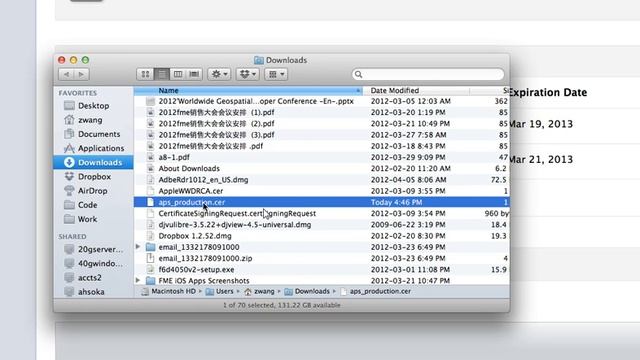
Task: Click the Downloads window title icon
Action: tap(259, 60)
